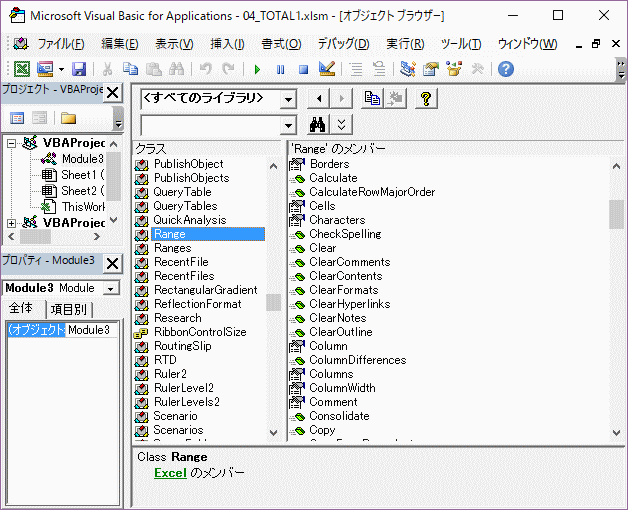Open the Toolbox wrench icon
Screen dimensions: 628x510
[x=477, y=69]
